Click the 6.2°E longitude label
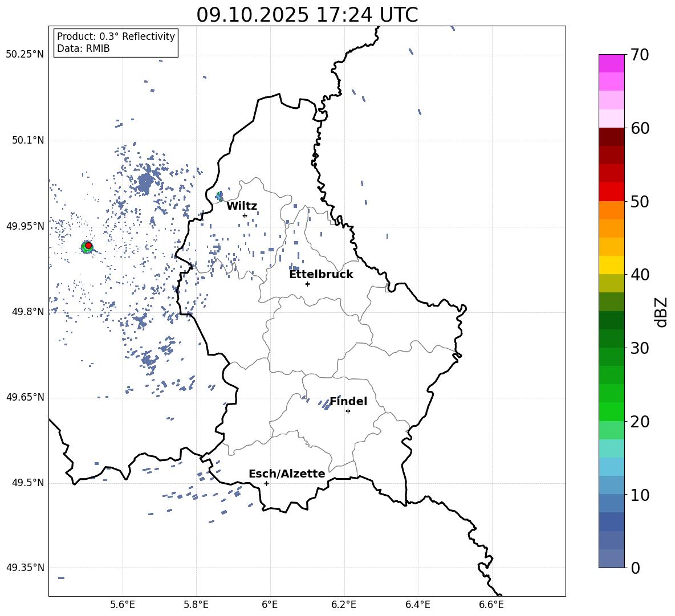The width and height of the screenshot is (675, 616). tap(344, 605)
